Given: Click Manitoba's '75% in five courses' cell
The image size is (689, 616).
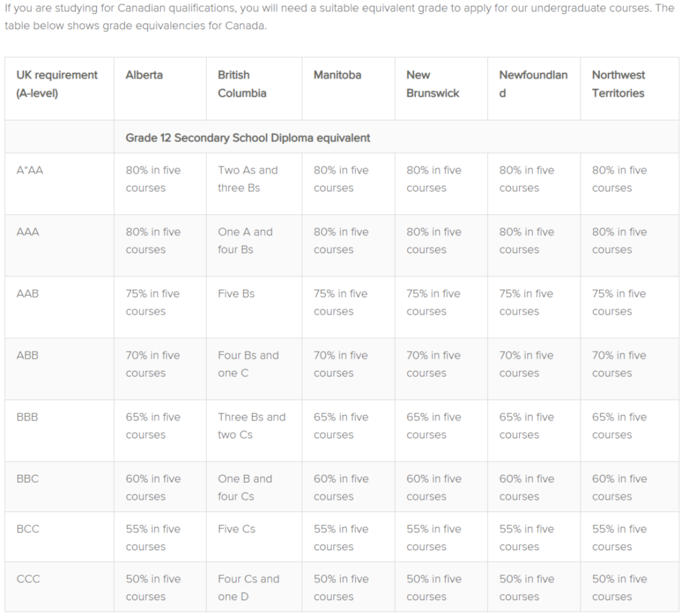Looking at the screenshot, I should (x=348, y=307).
